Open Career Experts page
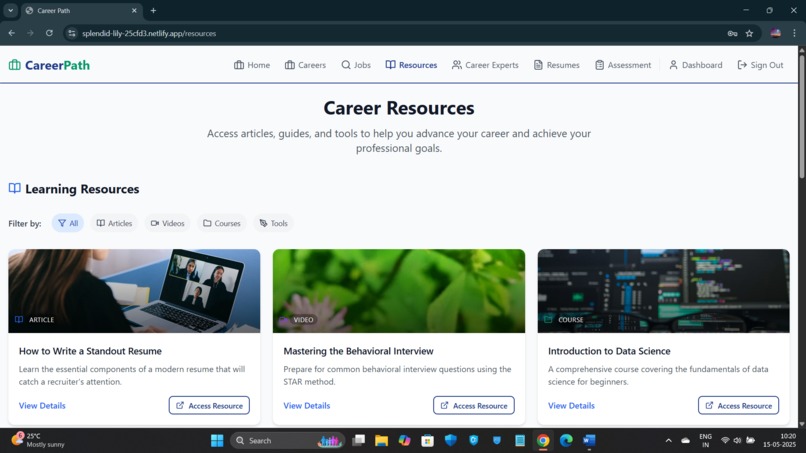The width and height of the screenshot is (806, 453). [x=485, y=65]
